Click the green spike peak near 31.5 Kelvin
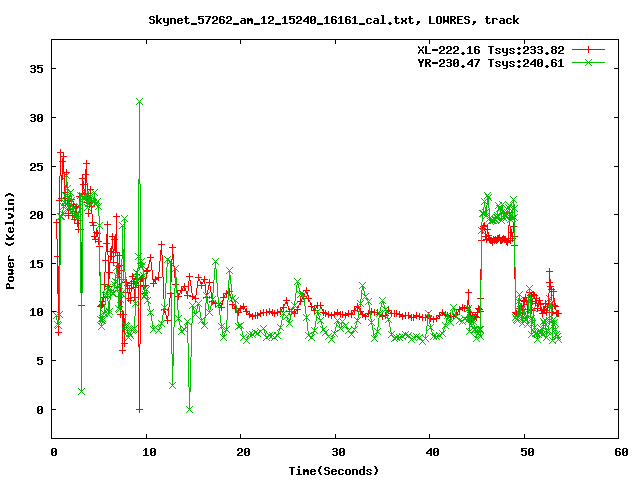The height and width of the screenshot is (480, 640). (x=140, y=102)
